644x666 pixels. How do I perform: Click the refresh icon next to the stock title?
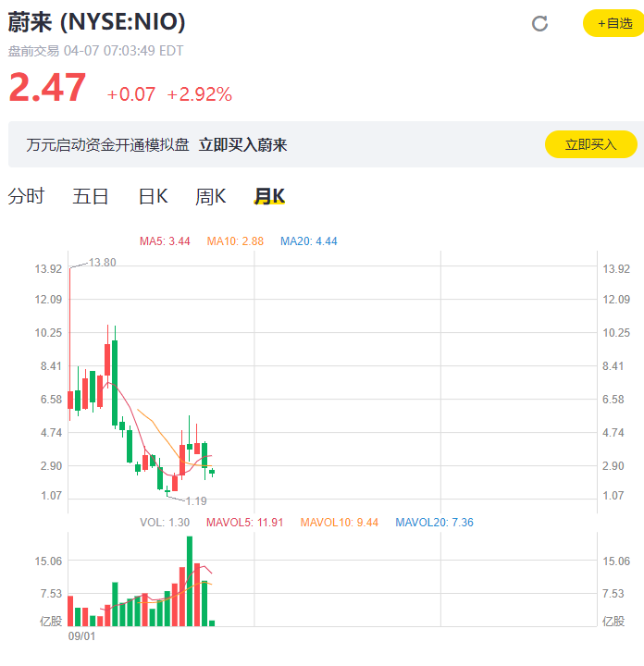(539, 24)
